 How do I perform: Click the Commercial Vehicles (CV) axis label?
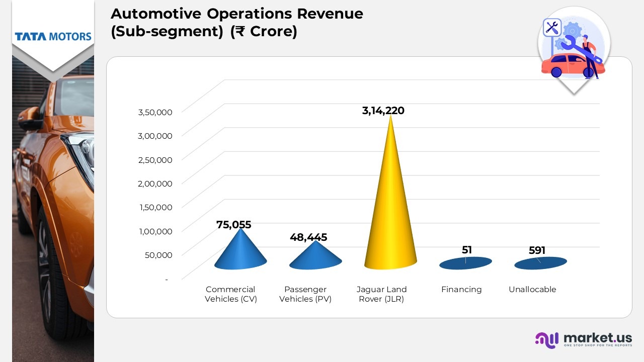pos(230,294)
